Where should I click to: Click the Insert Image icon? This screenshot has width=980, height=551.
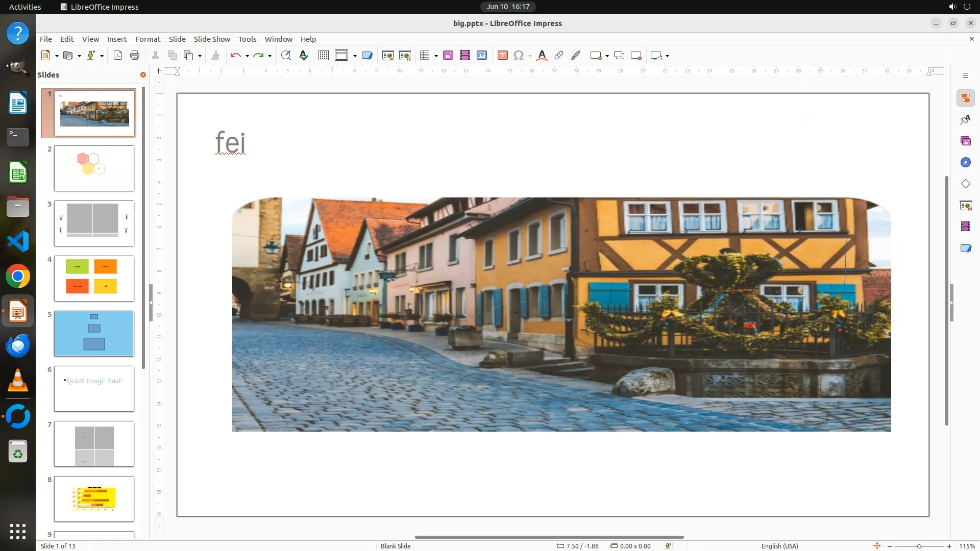(x=448, y=56)
